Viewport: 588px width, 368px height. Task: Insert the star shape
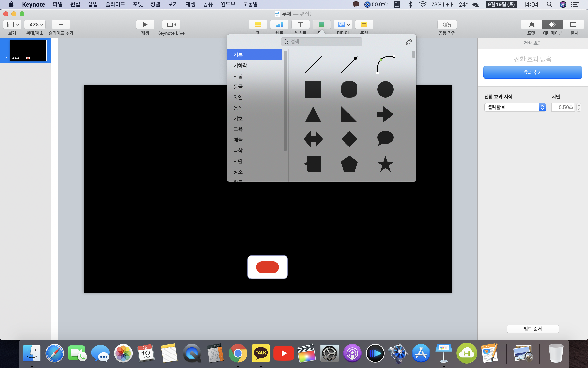tap(385, 164)
